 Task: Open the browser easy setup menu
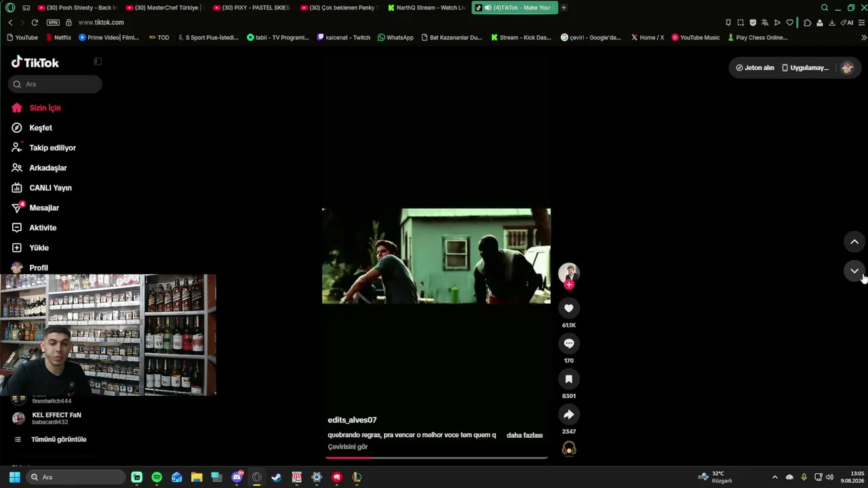pos(863,22)
